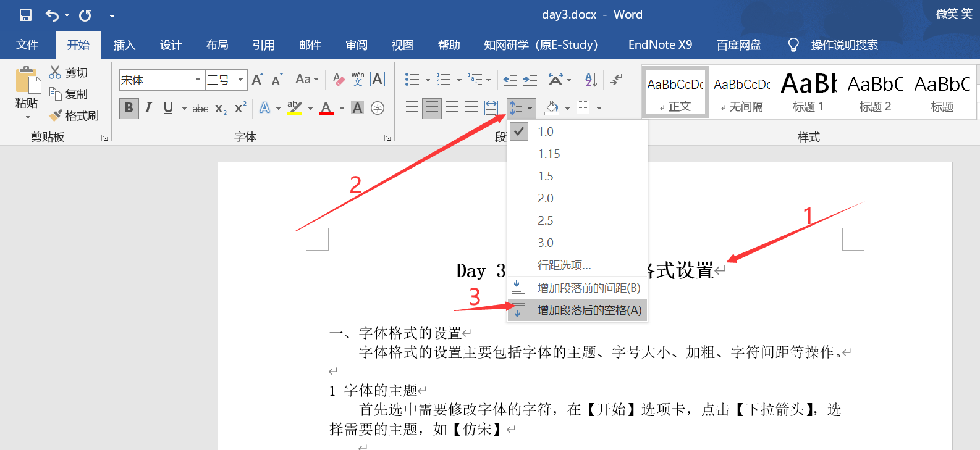This screenshot has height=450, width=980.
Task: Click the Save icon in the title bar
Action: pyautogui.click(x=25, y=15)
